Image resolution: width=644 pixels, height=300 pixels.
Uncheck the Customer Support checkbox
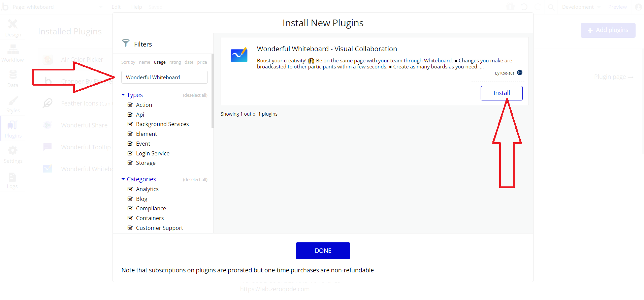tap(130, 228)
